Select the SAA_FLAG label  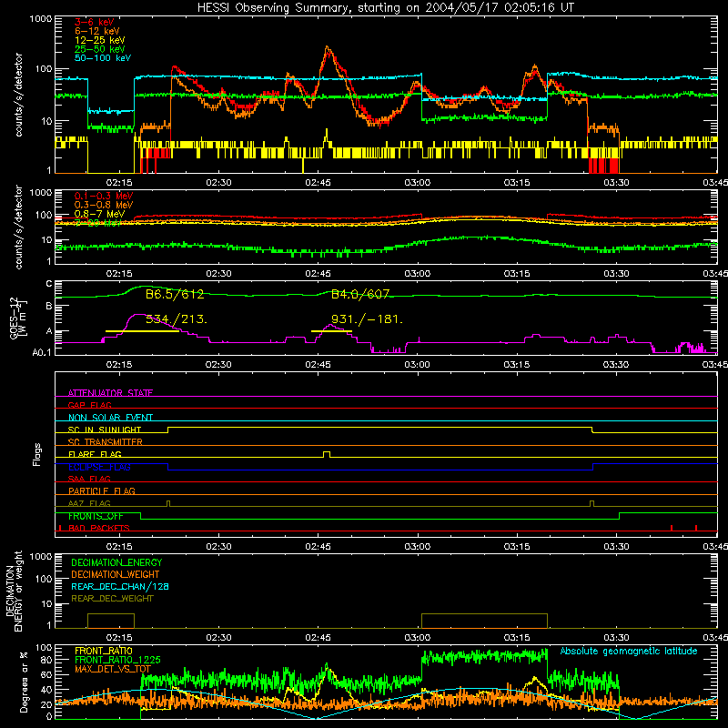click(89, 479)
